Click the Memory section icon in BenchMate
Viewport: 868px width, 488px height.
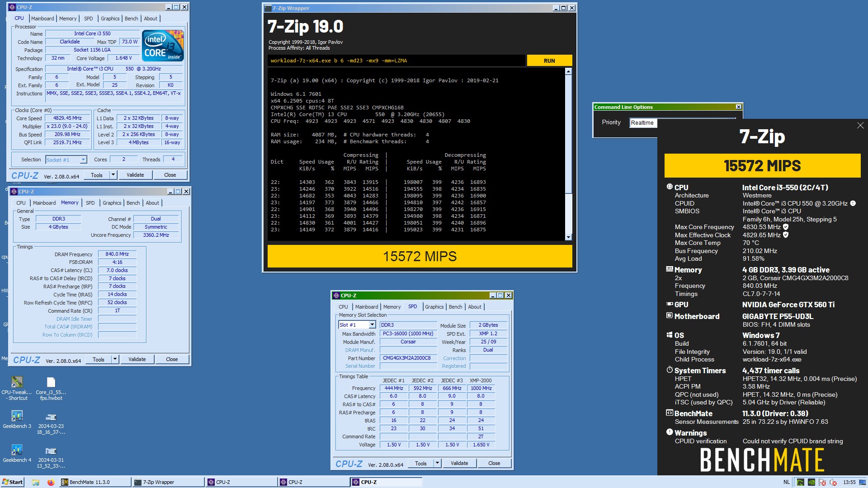point(670,269)
